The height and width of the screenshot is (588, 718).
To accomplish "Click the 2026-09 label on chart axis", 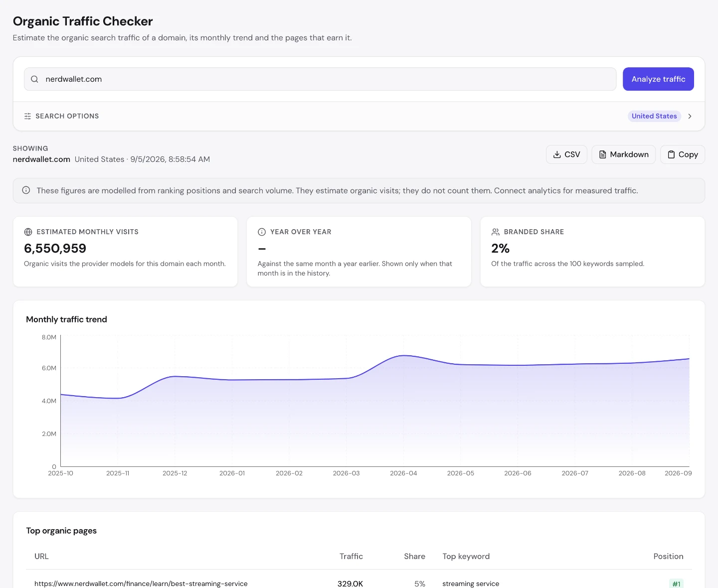I will click(x=678, y=473).
